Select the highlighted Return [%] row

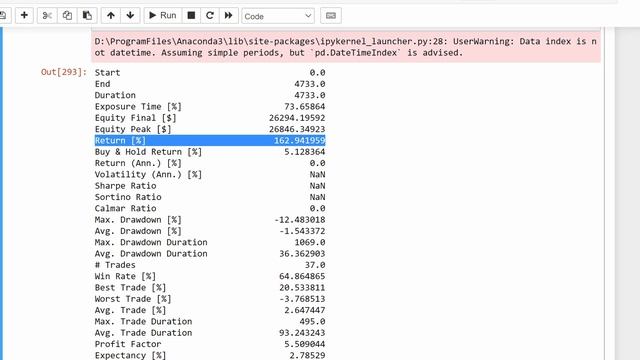click(210, 140)
